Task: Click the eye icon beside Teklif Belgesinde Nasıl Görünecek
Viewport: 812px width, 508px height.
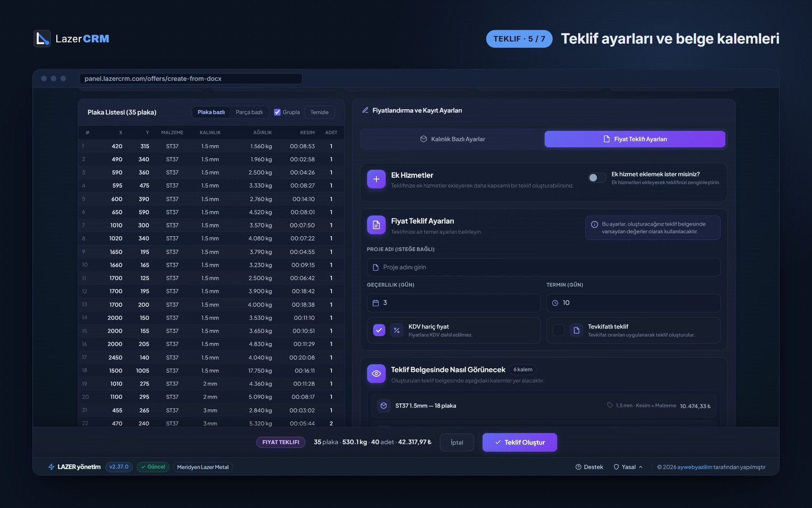Action: coord(376,373)
